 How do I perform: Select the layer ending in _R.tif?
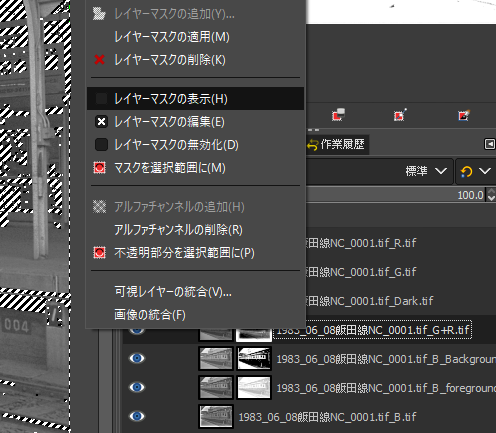(361, 243)
